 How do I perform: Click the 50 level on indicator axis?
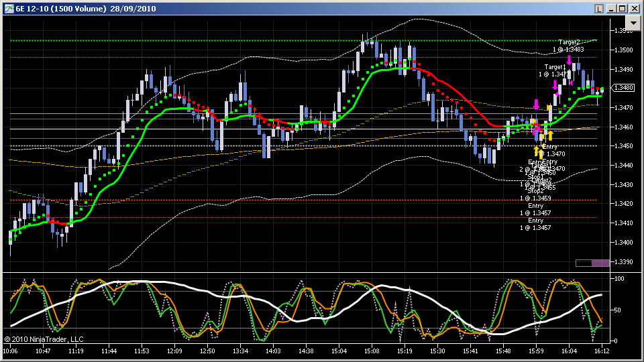617,310
